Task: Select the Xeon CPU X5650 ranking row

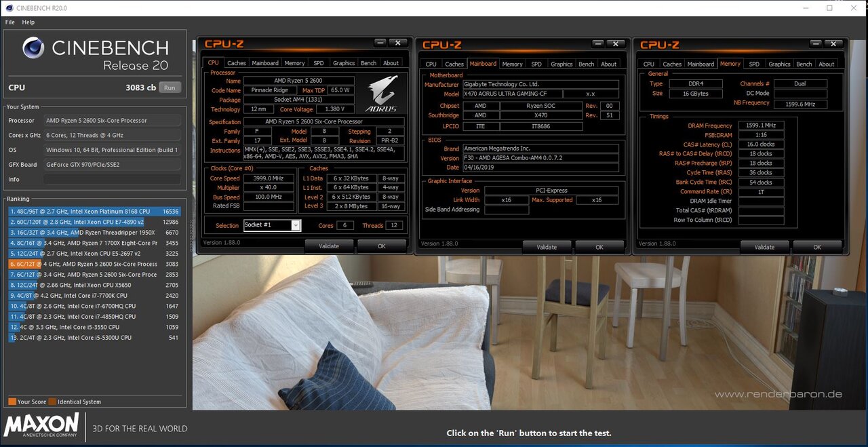Action: point(94,285)
